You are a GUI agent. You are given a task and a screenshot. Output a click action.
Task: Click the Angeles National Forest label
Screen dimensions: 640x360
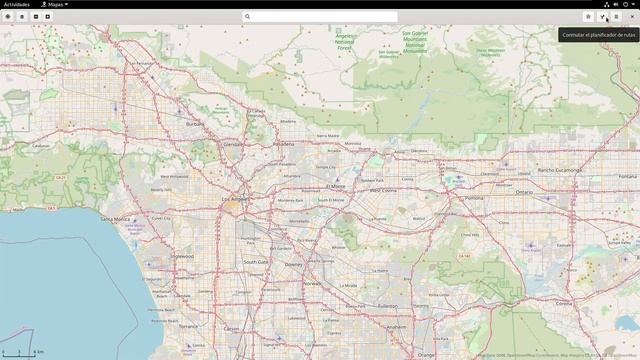pyautogui.click(x=344, y=42)
